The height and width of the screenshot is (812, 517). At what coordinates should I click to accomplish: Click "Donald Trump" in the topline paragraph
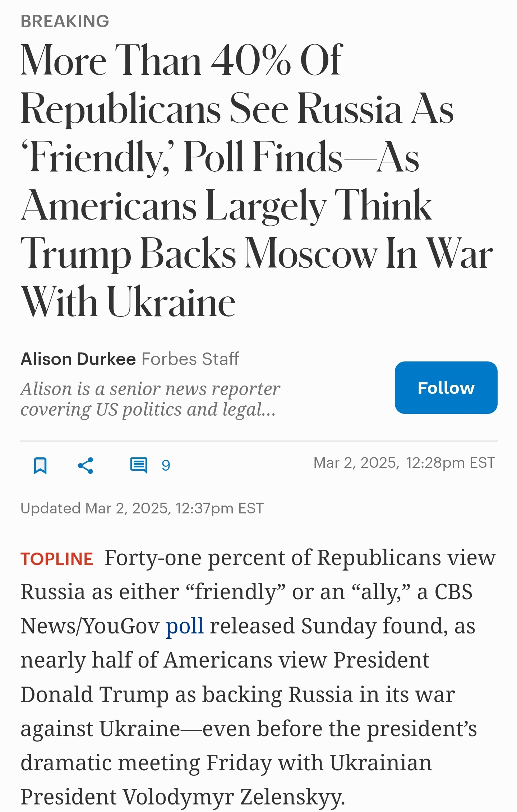tap(95, 694)
